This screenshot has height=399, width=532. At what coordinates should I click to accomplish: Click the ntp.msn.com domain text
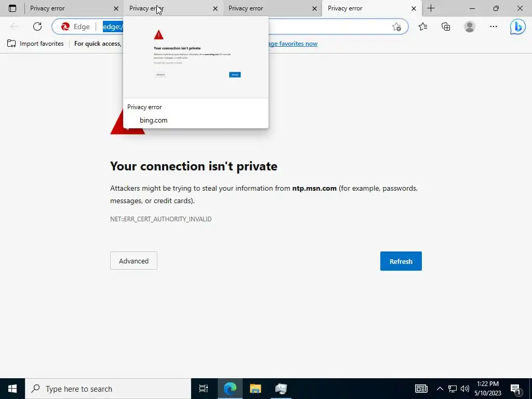point(314,188)
